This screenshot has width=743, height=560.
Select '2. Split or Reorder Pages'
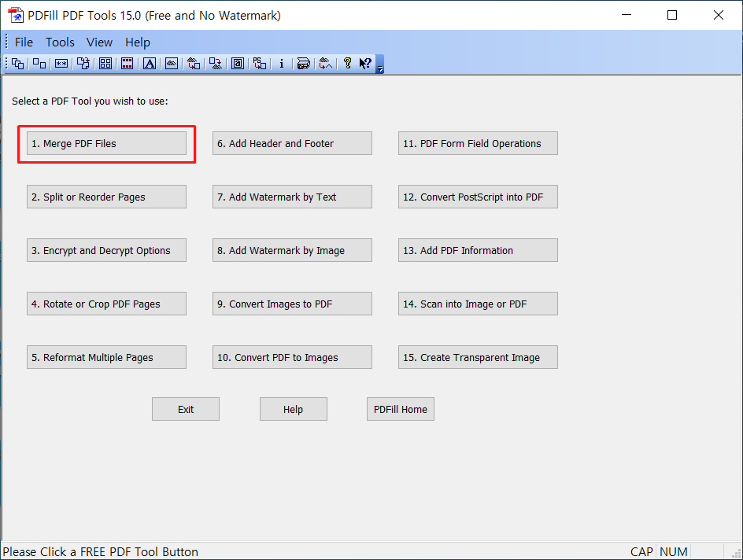pyautogui.click(x=106, y=197)
